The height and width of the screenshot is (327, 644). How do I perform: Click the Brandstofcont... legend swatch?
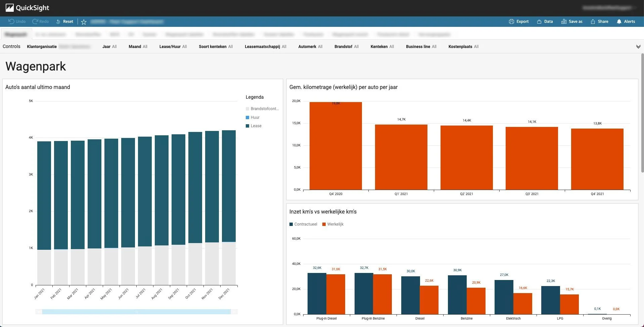(x=247, y=109)
